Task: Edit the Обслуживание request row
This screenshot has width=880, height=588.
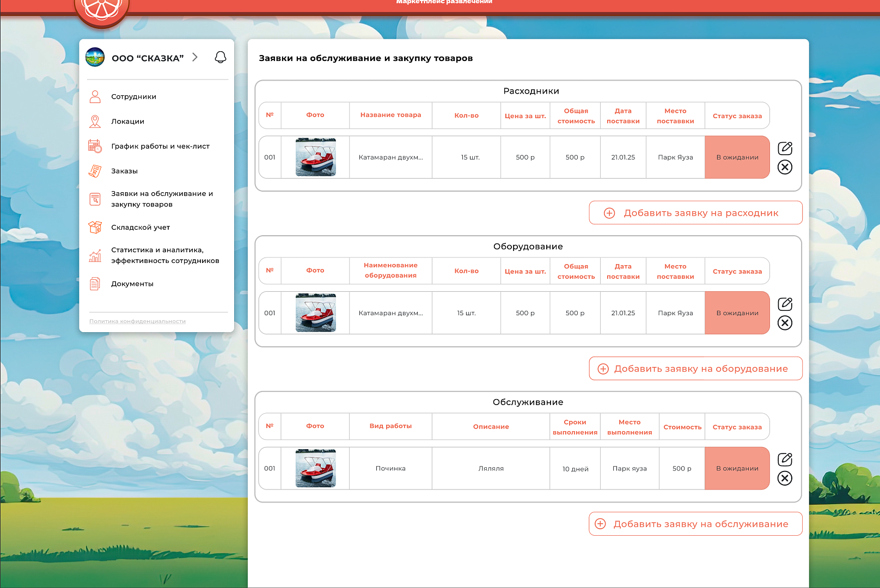Action: [x=785, y=459]
